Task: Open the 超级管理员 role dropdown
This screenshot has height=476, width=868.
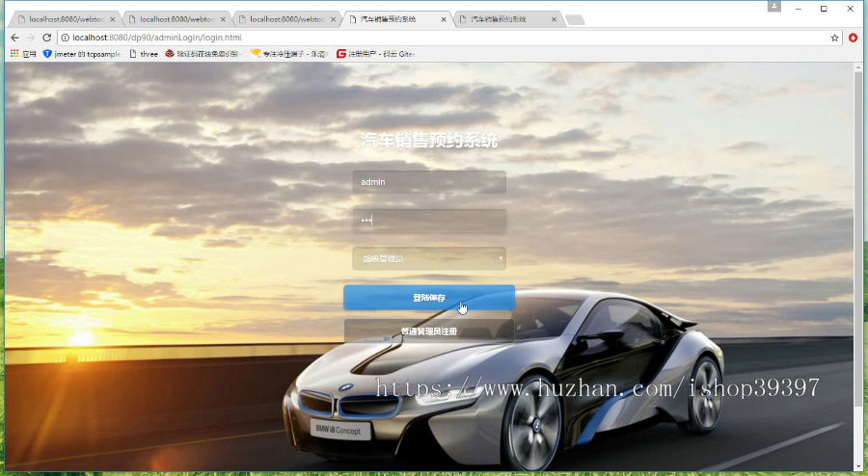Action: pos(429,259)
